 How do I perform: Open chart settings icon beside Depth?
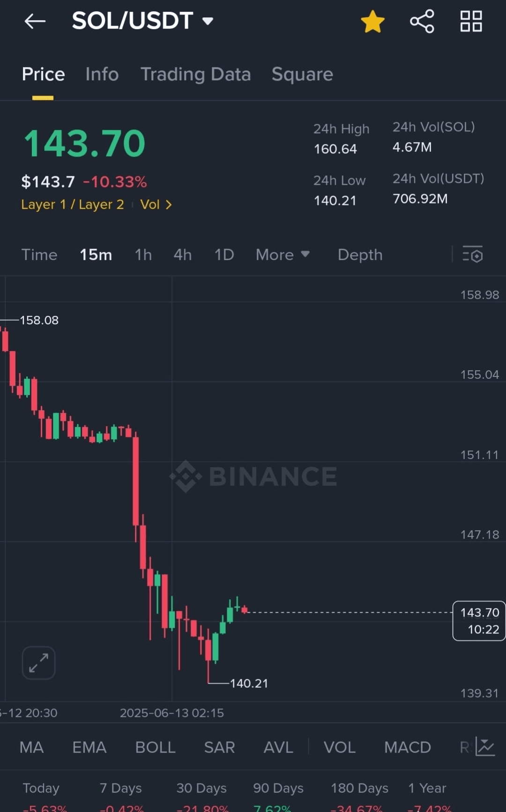[472, 255]
